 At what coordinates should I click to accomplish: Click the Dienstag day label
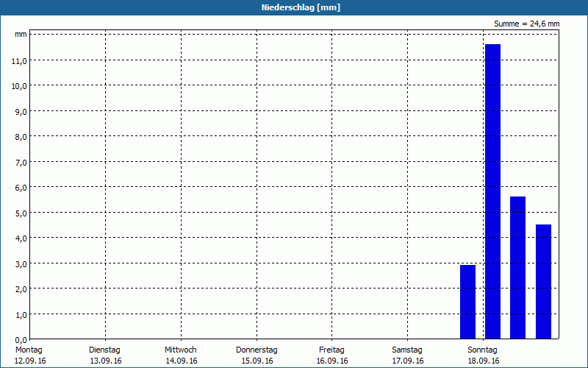[104, 350]
